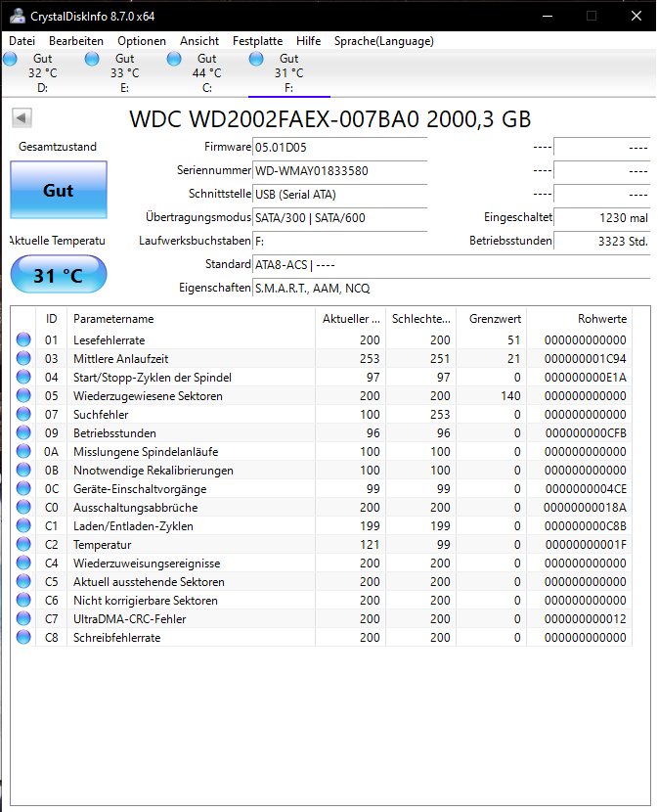Screen dimensions: 658x812
Task: Click status orb for Schreibfehlerrate row
Action: click(23, 638)
